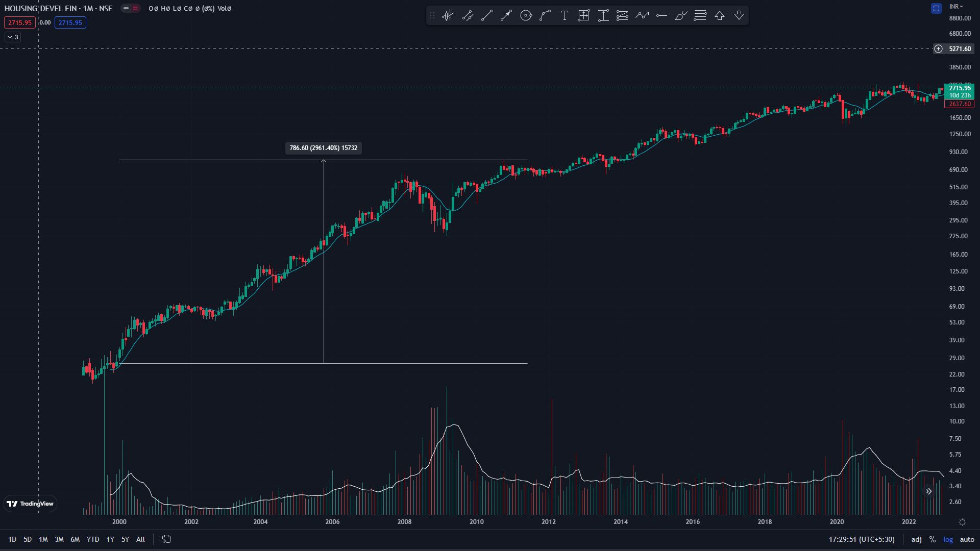The width and height of the screenshot is (980, 551).
Task: Set range to 1Y
Action: (x=110, y=539)
